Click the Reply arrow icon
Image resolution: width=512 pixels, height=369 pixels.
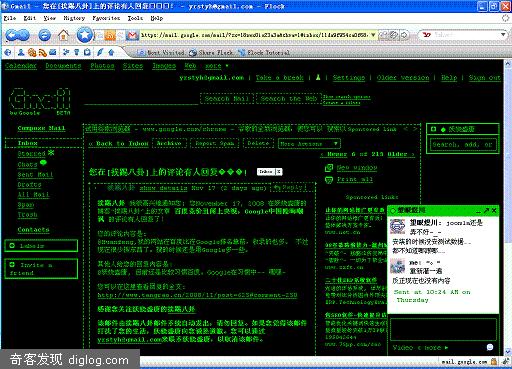pyautogui.click(x=277, y=188)
